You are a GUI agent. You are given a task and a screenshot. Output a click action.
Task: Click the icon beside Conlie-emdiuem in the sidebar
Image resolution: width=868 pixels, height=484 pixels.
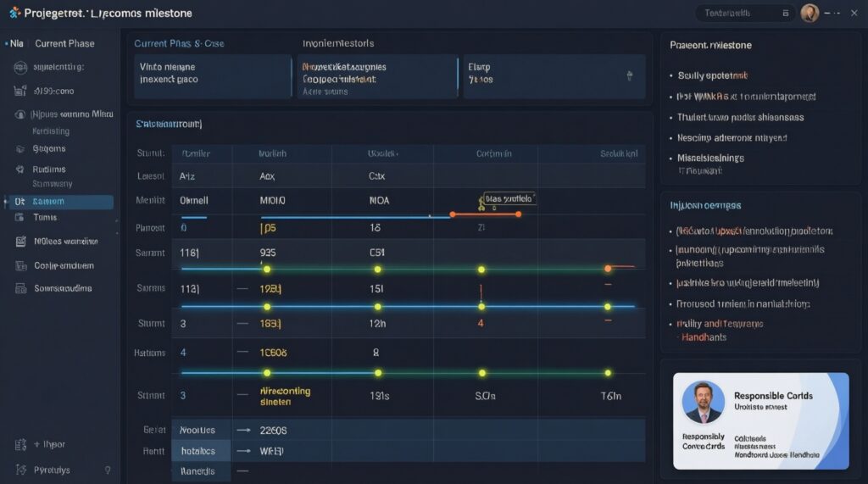point(19,265)
